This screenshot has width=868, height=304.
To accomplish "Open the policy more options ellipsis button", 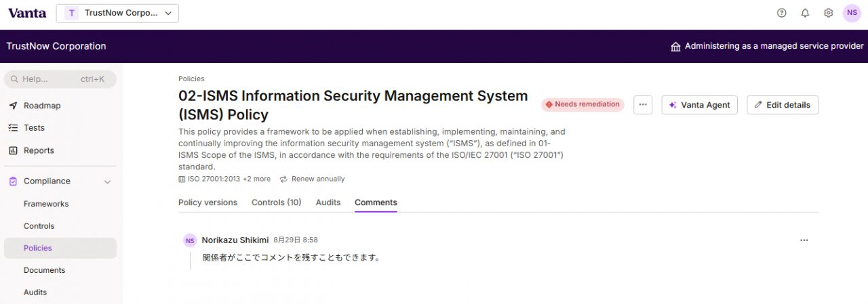I will click(x=643, y=105).
